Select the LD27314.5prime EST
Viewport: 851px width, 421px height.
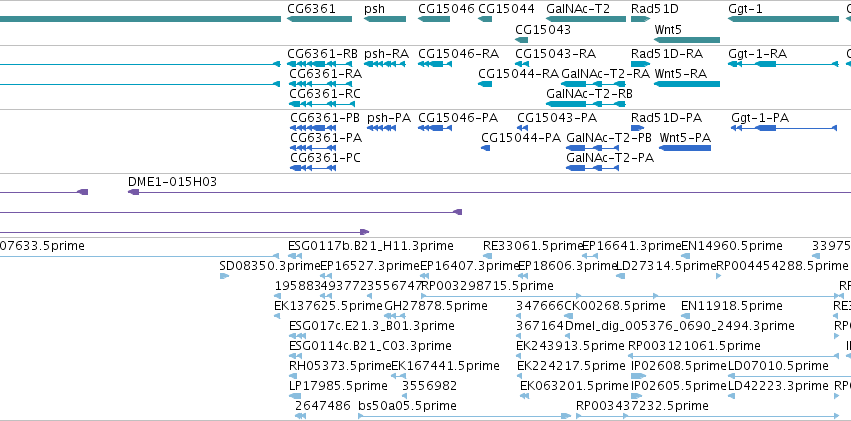pyautogui.click(x=621, y=276)
